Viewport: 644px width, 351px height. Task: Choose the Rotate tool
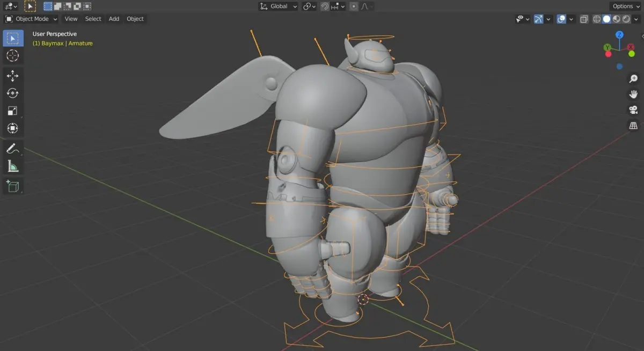pyautogui.click(x=13, y=93)
